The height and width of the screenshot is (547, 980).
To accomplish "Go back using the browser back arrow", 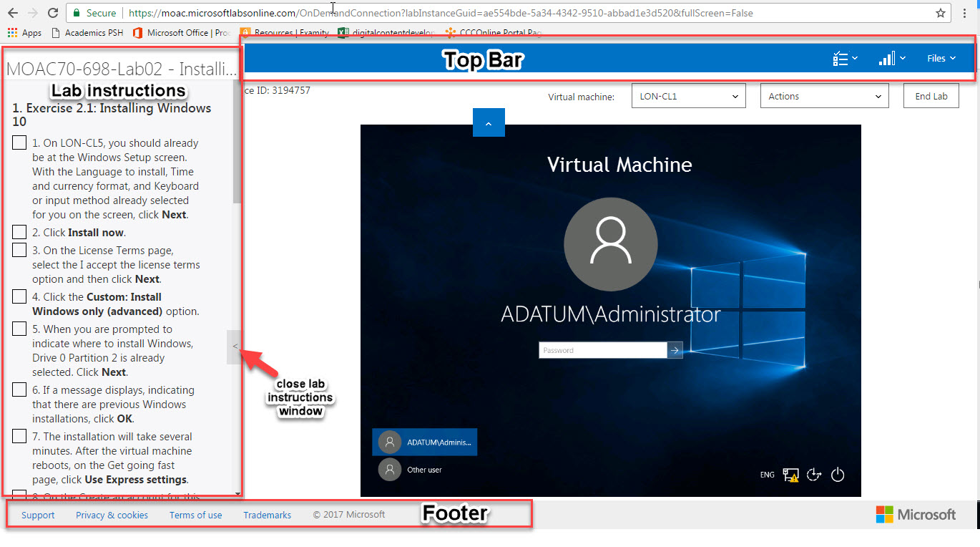I will (x=13, y=13).
